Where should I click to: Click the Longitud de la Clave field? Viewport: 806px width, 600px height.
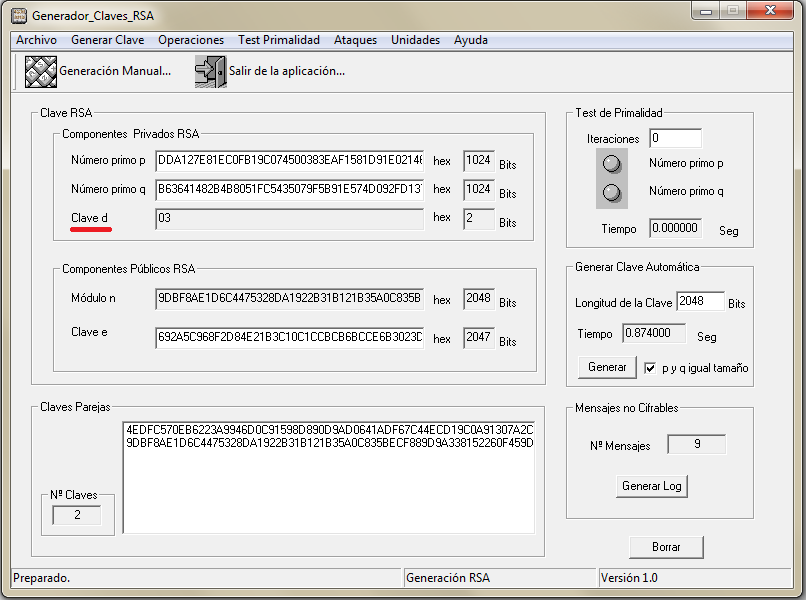point(700,302)
